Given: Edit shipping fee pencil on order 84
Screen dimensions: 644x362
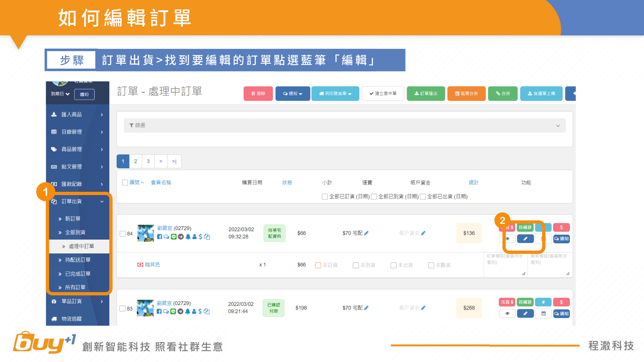Looking at the screenshot, I should coord(366,233).
